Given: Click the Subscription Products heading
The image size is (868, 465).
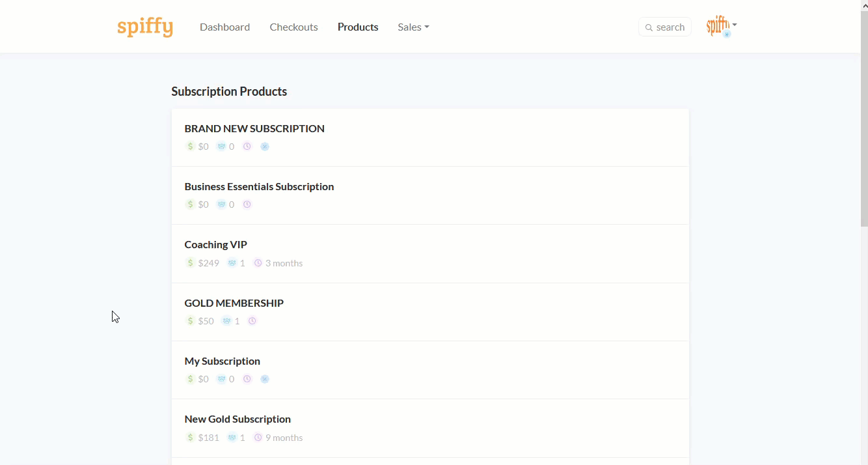Looking at the screenshot, I should tap(229, 91).
